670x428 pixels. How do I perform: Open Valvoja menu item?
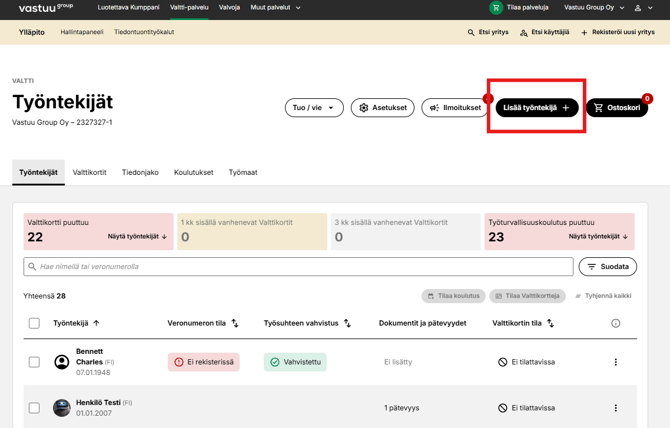pos(229,7)
